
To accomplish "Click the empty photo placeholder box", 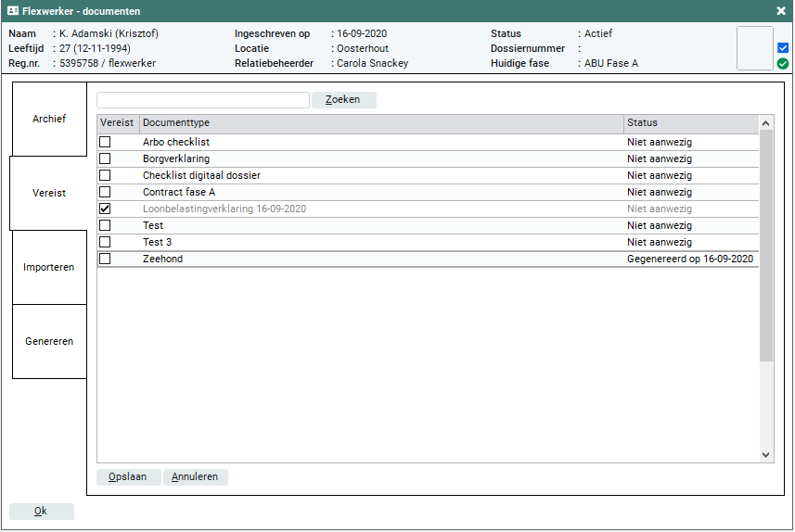I will coord(754,48).
